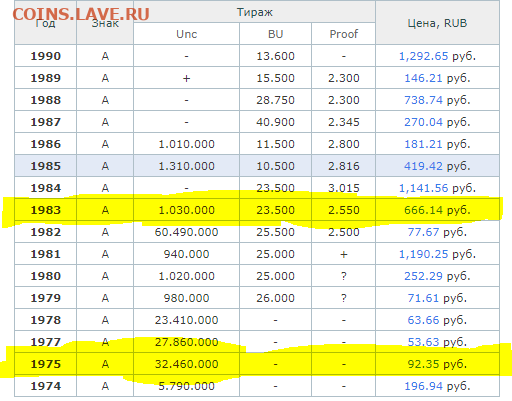Select the 92.35 price for 1975
Image resolution: width=512 pixels, height=401 pixels.
[x=423, y=364]
